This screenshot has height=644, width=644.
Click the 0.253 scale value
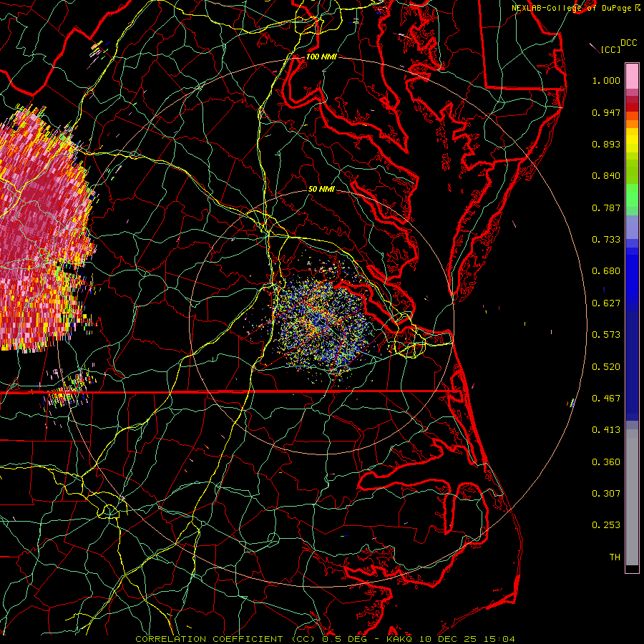606,525
